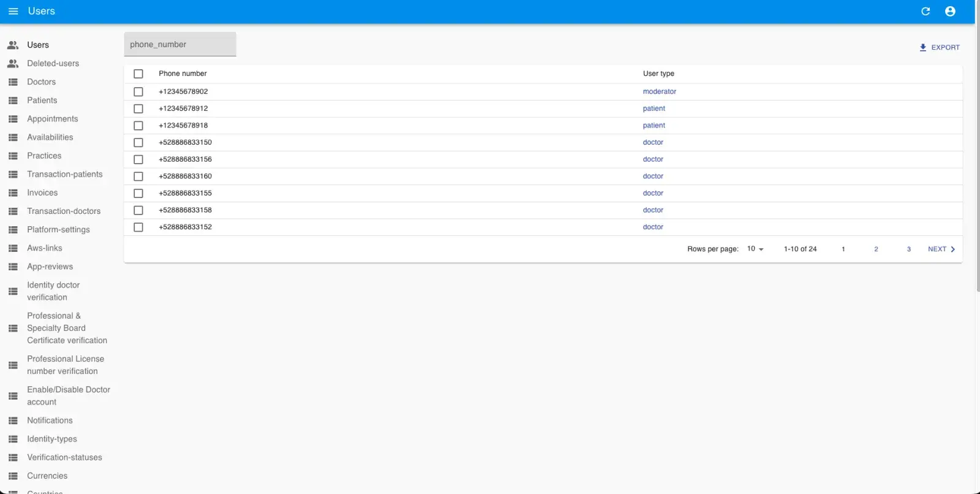Go to Identity doctor verification

click(53, 291)
